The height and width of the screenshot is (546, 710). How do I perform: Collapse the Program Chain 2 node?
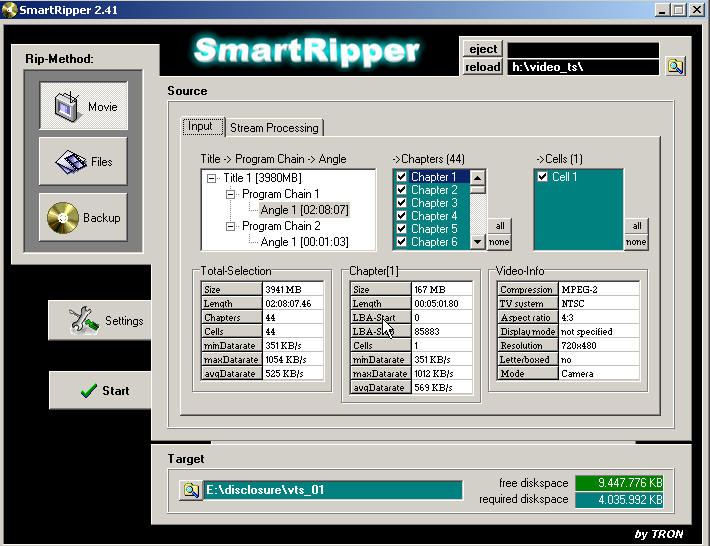[230, 226]
